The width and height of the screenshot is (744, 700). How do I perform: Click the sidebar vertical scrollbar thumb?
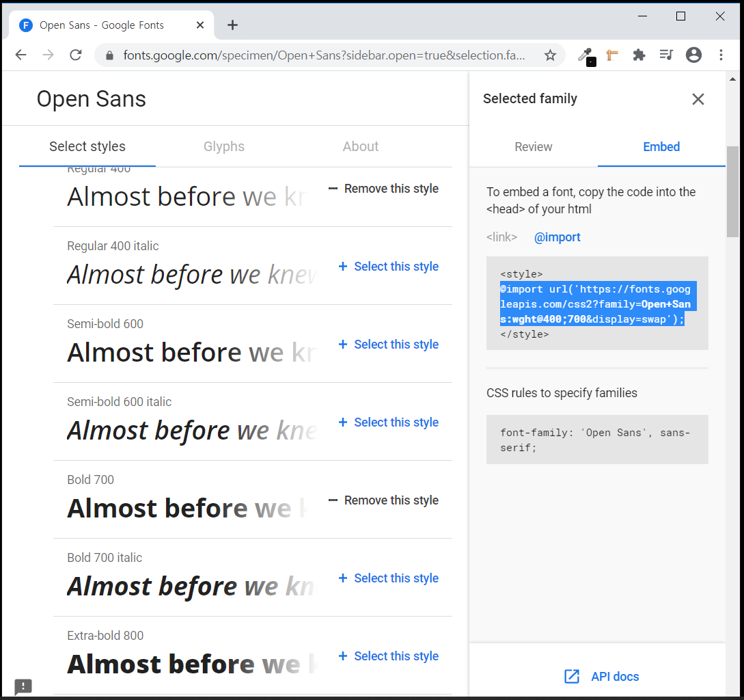(x=732, y=191)
